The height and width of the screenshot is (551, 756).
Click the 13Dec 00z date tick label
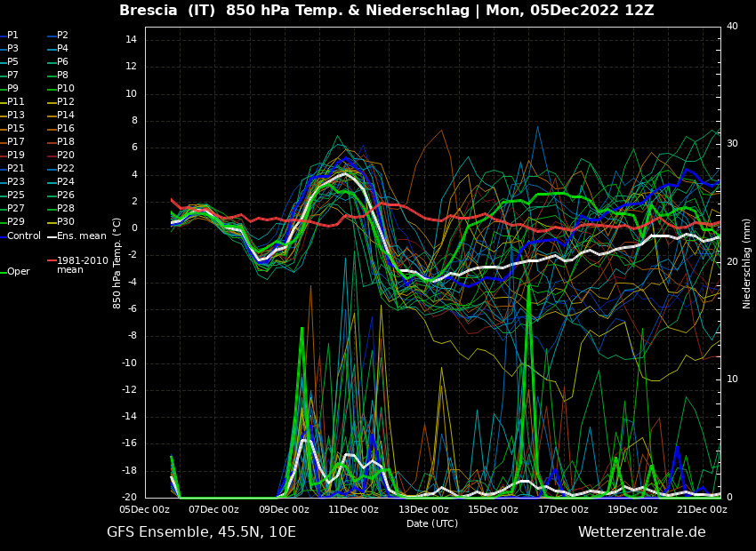click(423, 510)
